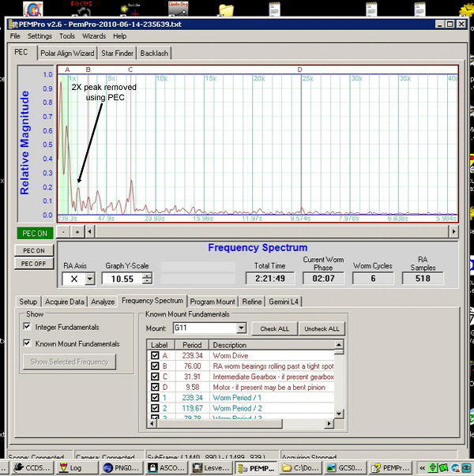Uncheck label 1 Worm Period / 1

pyautogui.click(x=155, y=397)
